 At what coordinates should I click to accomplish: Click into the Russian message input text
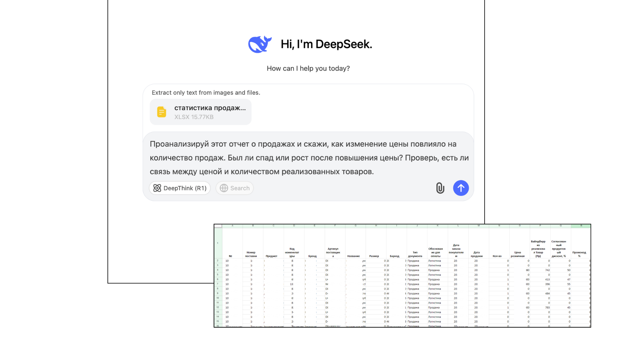tap(309, 158)
